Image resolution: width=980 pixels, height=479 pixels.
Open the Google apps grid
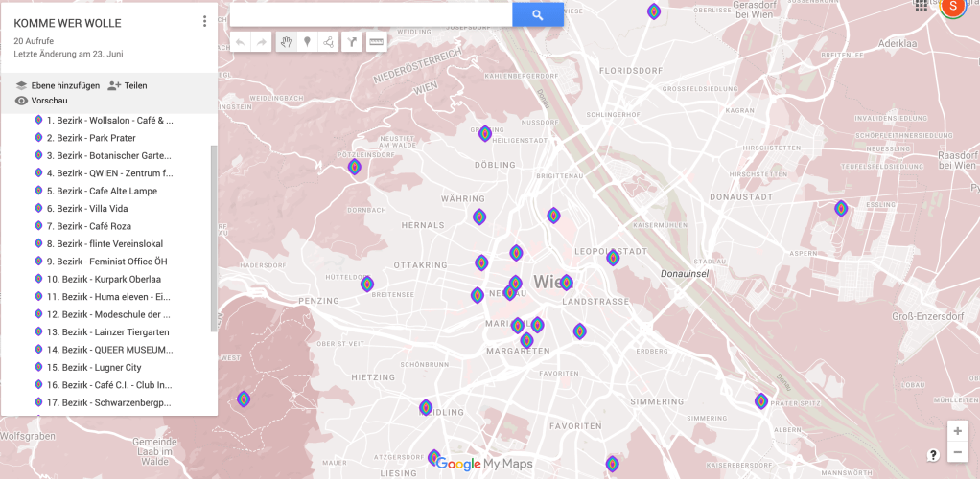[x=922, y=6]
